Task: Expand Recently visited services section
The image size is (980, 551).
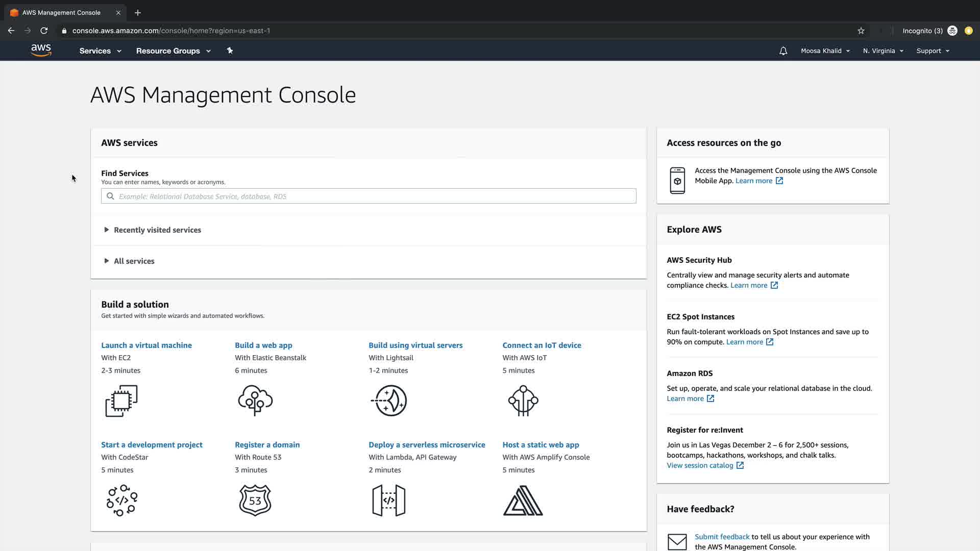Action: [x=157, y=230]
